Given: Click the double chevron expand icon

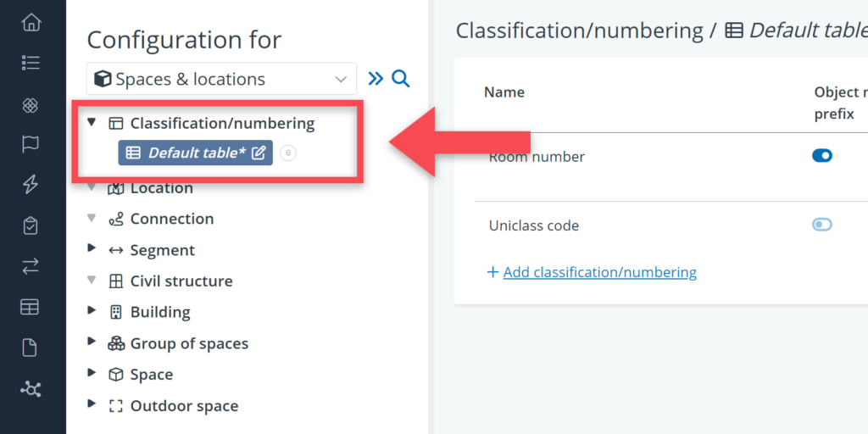Looking at the screenshot, I should pyautogui.click(x=376, y=79).
